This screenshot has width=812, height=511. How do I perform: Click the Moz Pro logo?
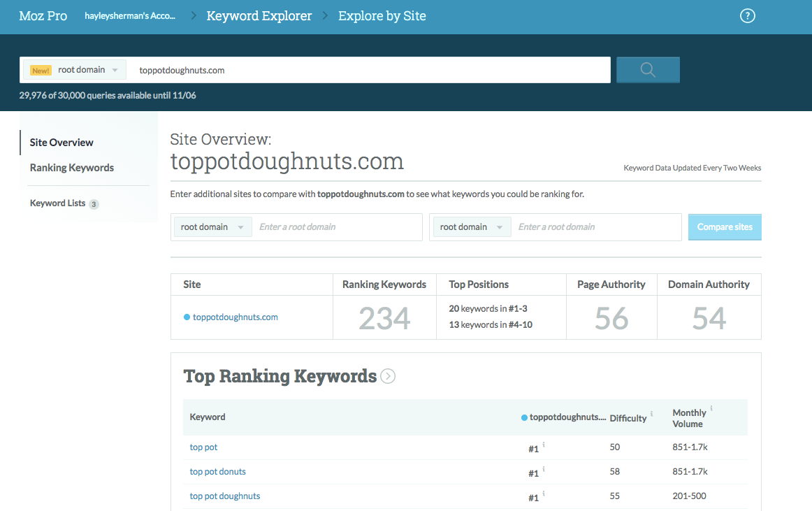click(x=43, y=16)
